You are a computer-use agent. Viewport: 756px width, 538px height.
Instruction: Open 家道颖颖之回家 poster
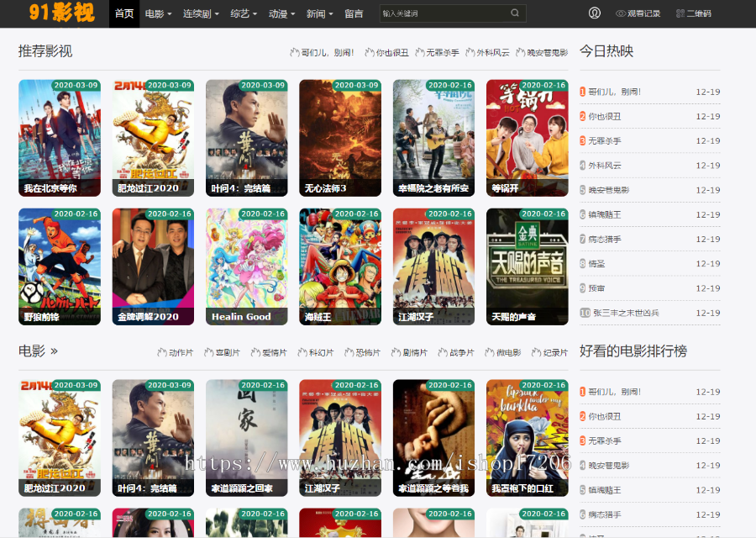point(246,438)
